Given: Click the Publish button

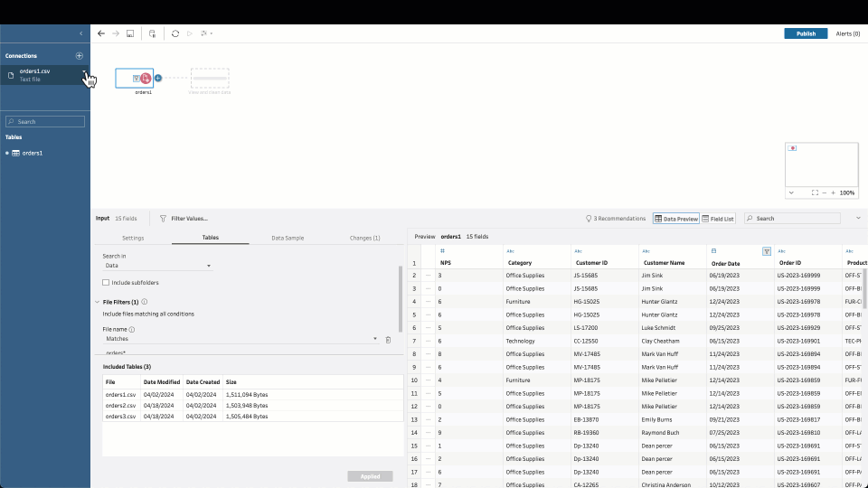Looking at the screenshot, I should click(x=806, y=33).
